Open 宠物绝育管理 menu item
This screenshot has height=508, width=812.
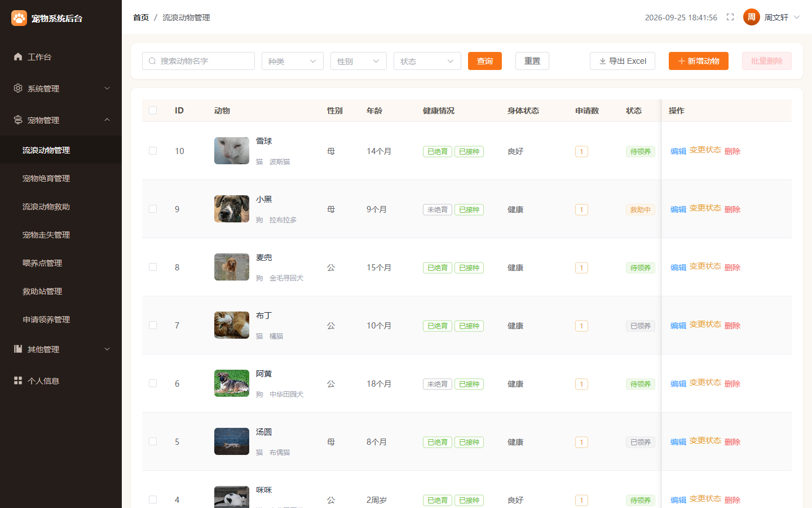(46, 178)
